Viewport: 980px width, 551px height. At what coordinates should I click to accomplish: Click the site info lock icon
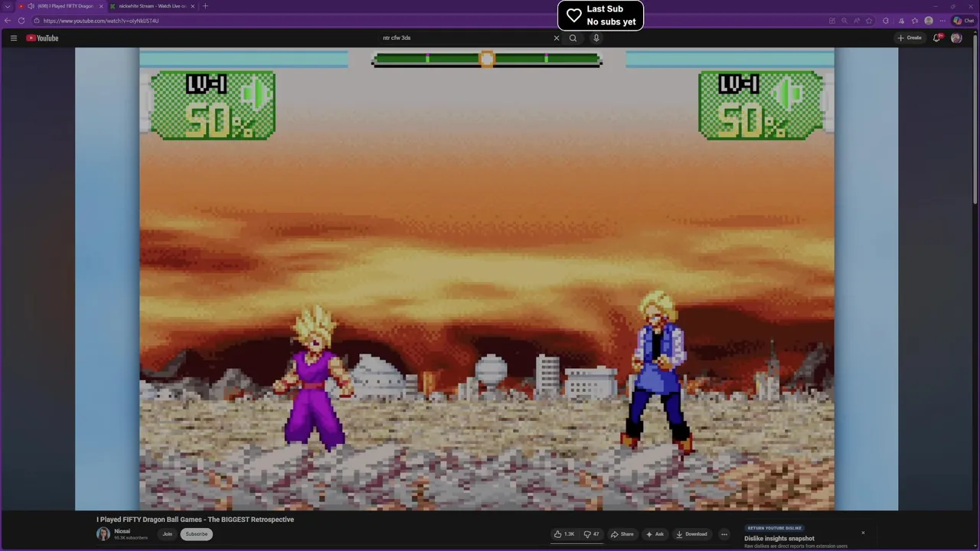tap(37, 21)
